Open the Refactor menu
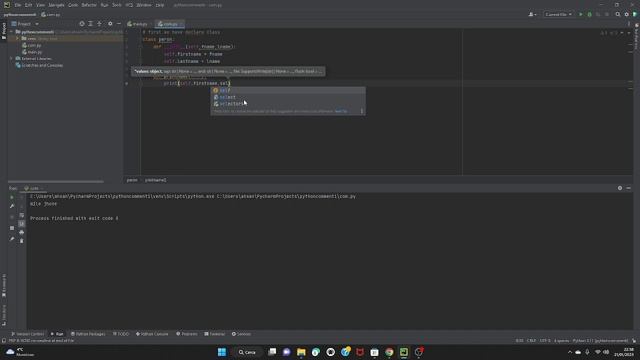The height and width of the screenshot is (360, 640). pos(89,5)
